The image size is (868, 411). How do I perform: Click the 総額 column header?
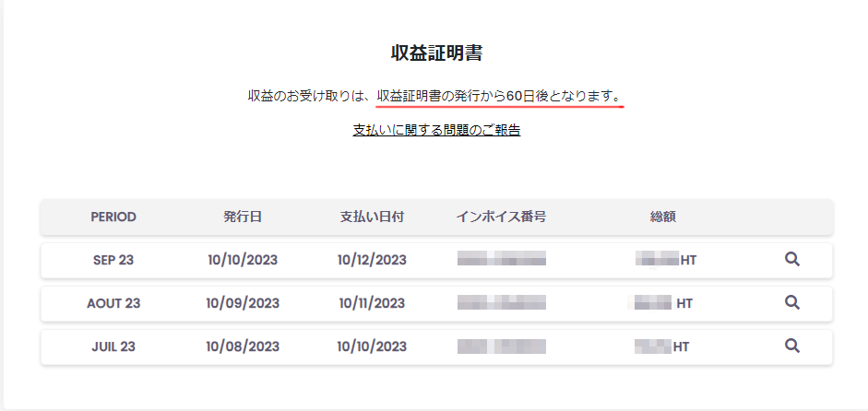(x=663, y=217)
